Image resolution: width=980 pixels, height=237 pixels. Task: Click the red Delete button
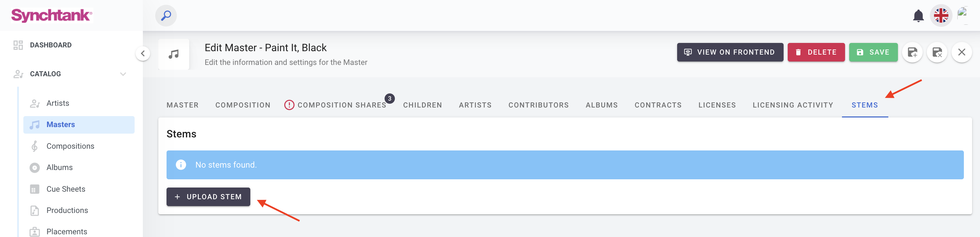[x=816, y=52]
